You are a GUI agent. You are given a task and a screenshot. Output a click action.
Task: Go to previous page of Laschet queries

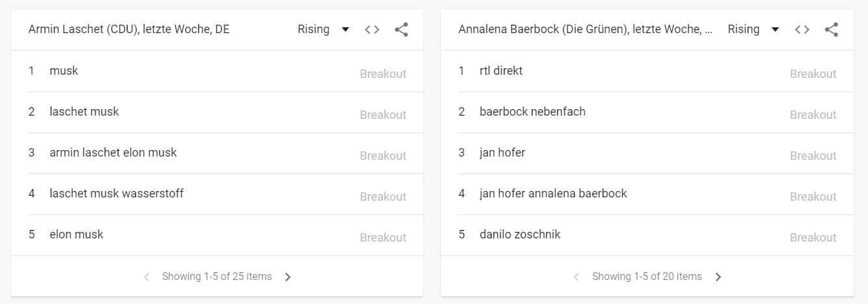click(x=146, y=277)
